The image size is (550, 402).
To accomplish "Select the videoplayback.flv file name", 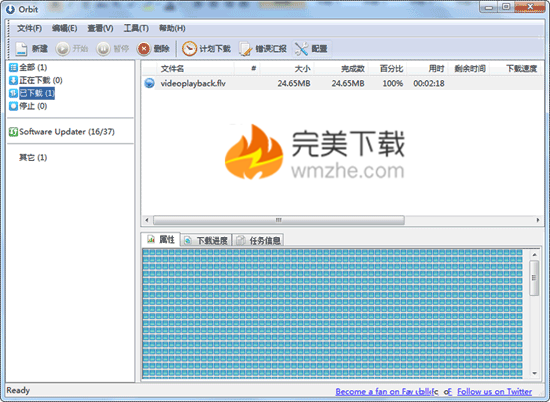I will (193, 83).
